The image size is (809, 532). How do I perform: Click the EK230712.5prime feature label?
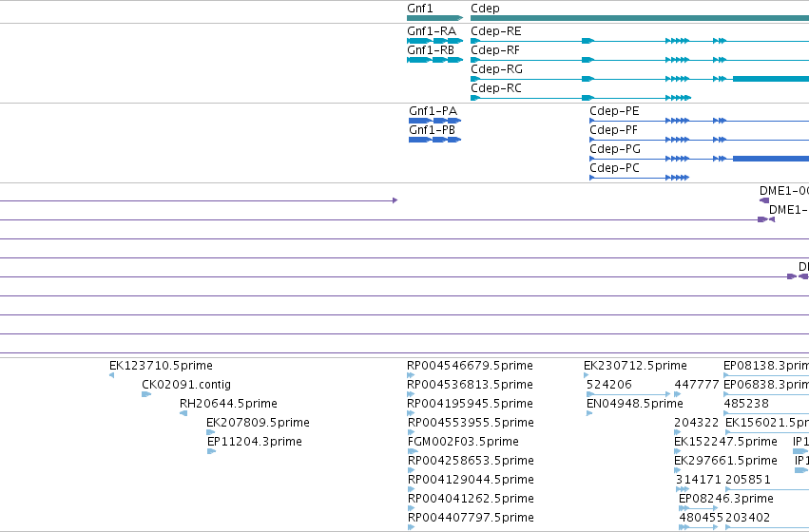tap(635, 366)
